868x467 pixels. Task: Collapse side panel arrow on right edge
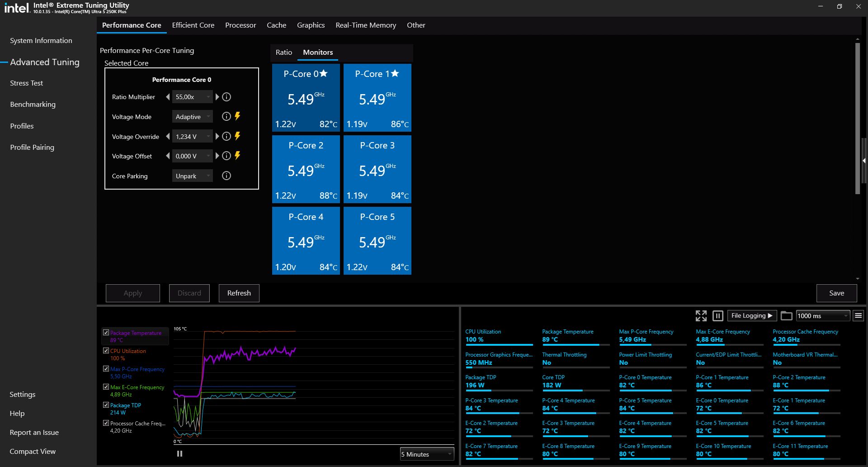pos(864,161)
